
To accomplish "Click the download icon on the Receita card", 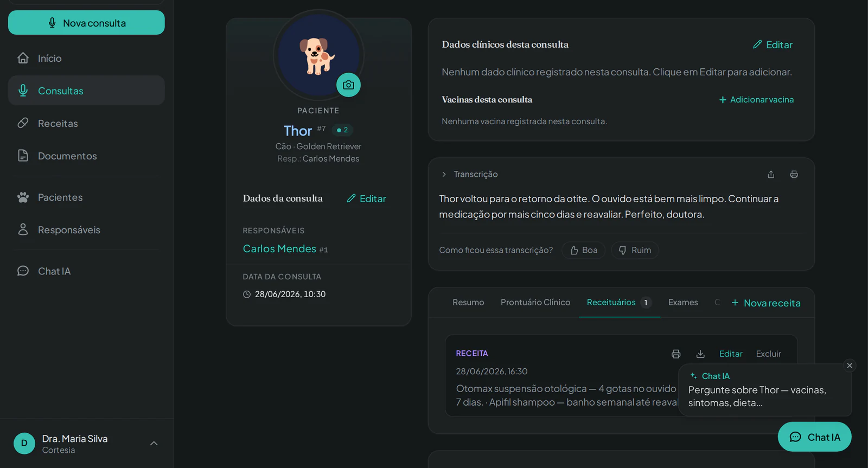I will pos(700,354).
